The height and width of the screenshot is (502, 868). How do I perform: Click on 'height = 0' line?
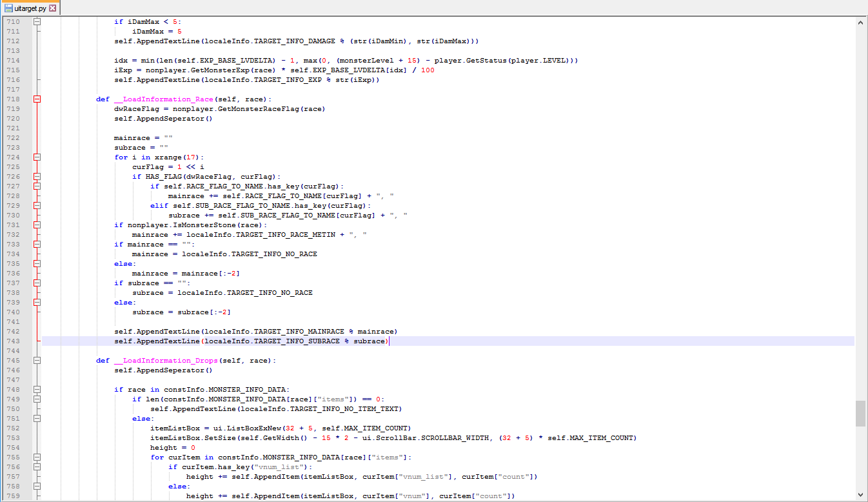coord(172,448)
